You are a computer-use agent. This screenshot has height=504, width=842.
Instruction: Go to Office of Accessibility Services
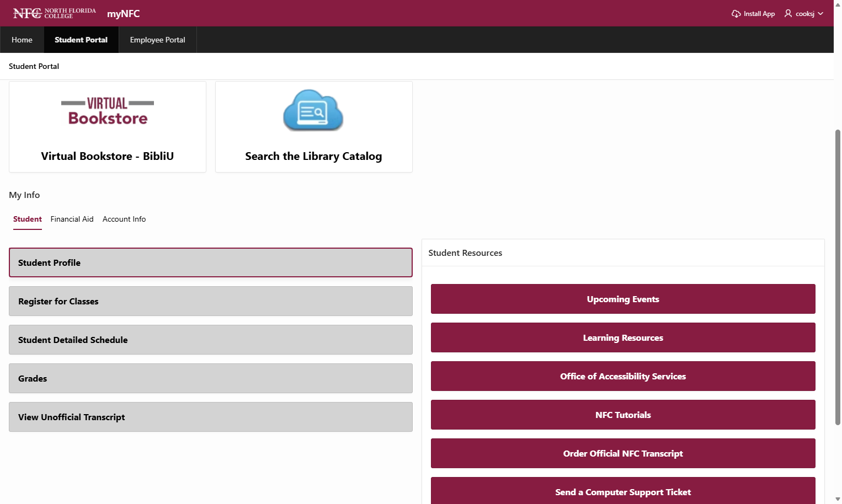623,376
